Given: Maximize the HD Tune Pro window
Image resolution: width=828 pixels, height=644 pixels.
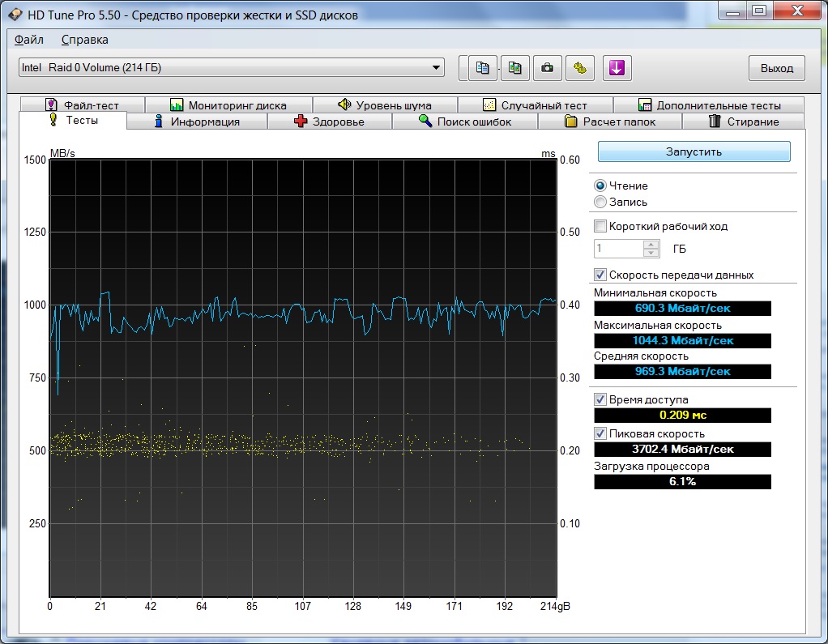Looking at the screenshot, I should tap(759, 11).
